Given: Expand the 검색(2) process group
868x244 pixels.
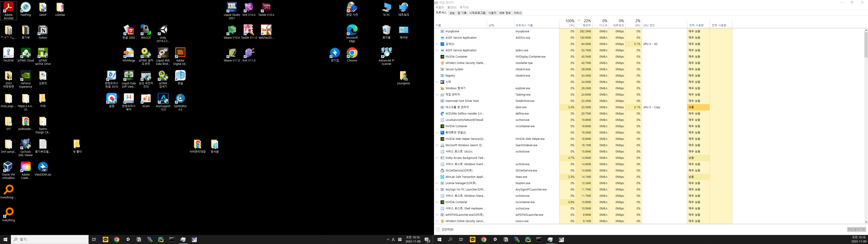Looking at the screenshot, I should tap(437, 44).
